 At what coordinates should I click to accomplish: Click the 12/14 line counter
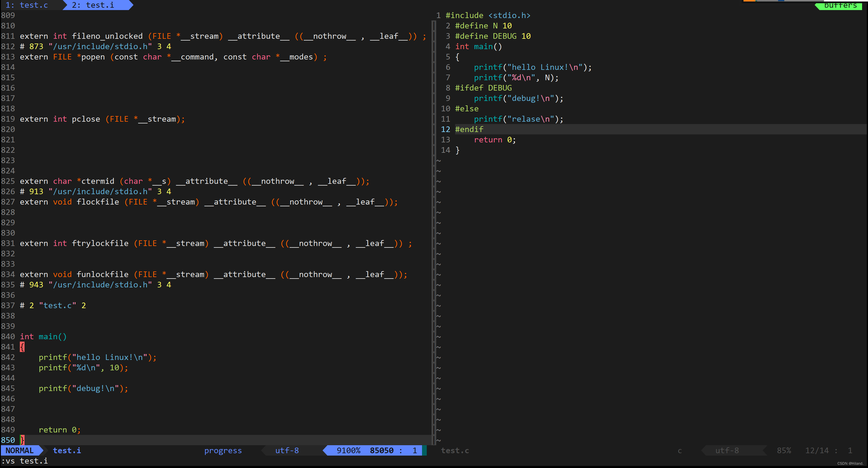817,451
